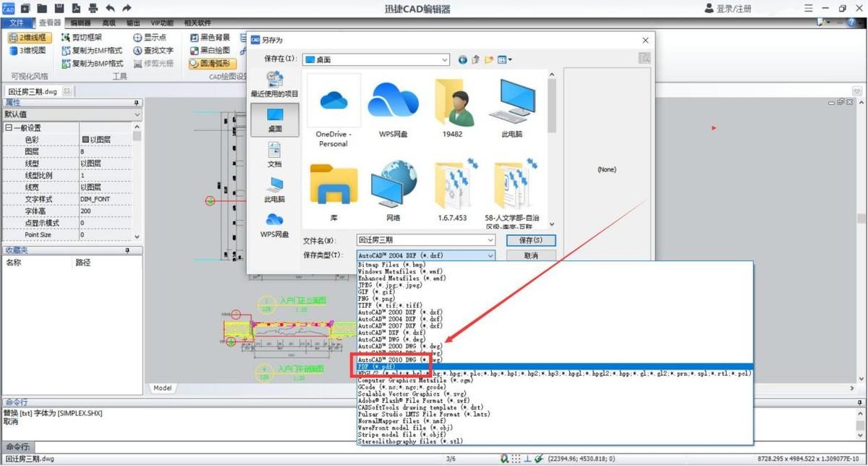Select WPS网盘 in dialog sidebar

[x=275, y=224]
